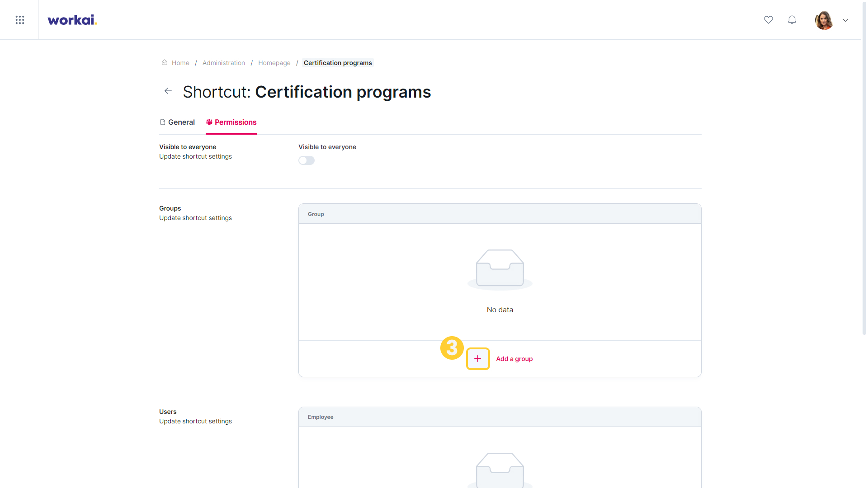Click the No data label in Groups table
868x488 pixels.
500,310
